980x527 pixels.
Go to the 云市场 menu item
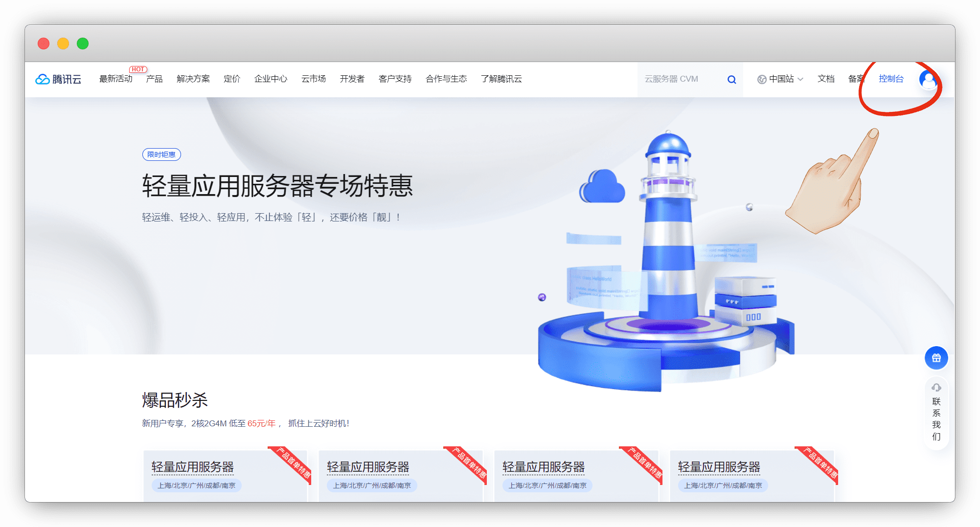click(x=313, y=79)
